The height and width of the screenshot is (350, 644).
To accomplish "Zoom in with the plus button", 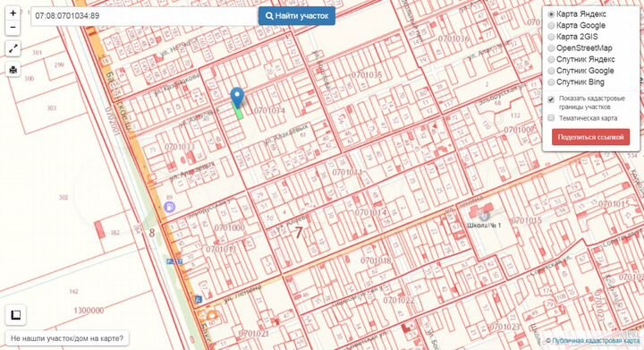I will (x=13, y=13).
